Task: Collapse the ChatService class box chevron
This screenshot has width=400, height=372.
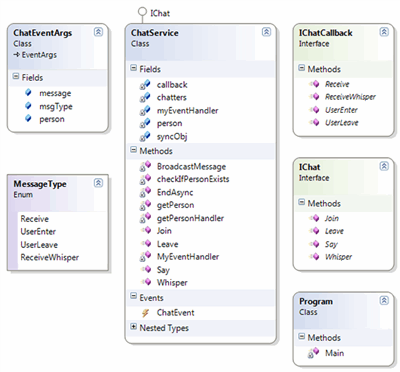Action: (x=266, y=32)
